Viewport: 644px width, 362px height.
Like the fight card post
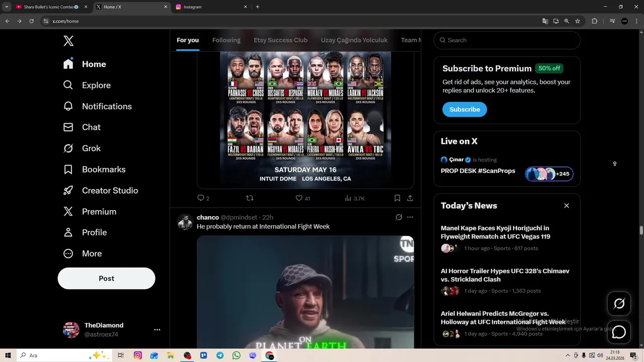tap(303, 199)
